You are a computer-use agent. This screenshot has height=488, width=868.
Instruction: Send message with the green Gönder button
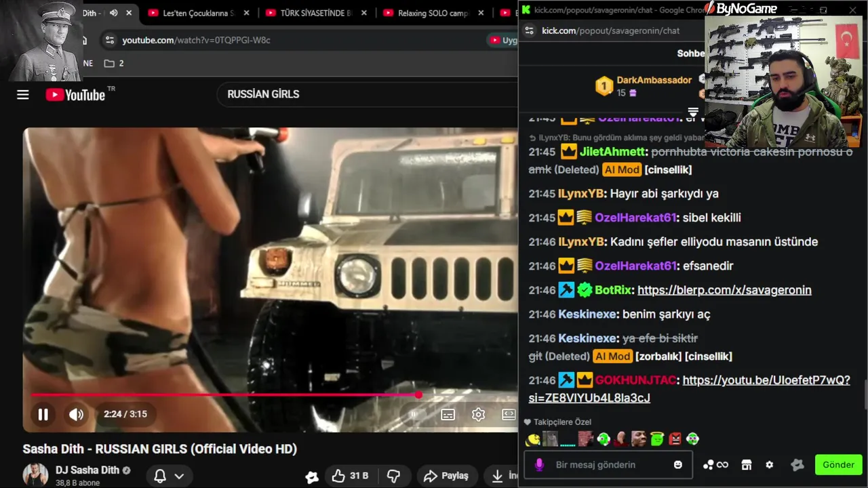(x=838, y=465)
